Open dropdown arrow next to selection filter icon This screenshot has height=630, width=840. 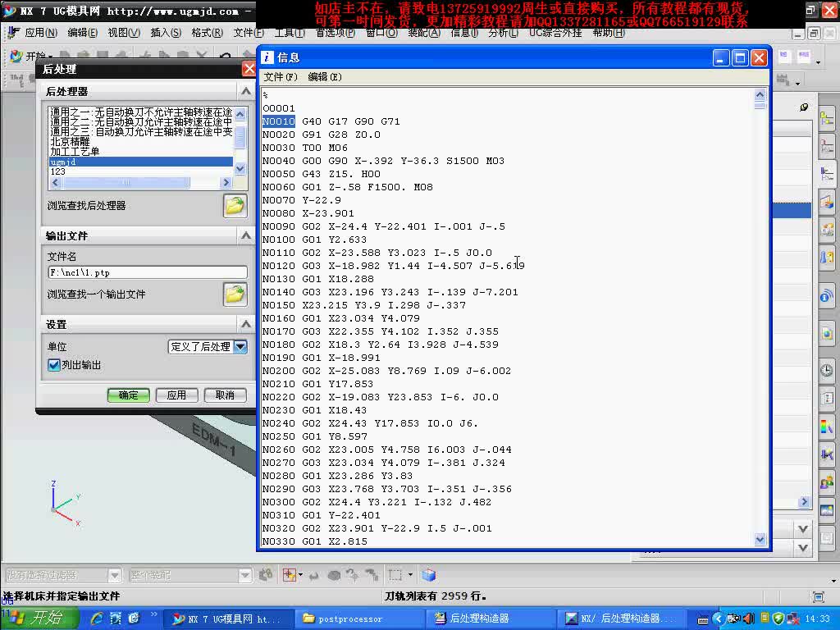pos(300,575)
